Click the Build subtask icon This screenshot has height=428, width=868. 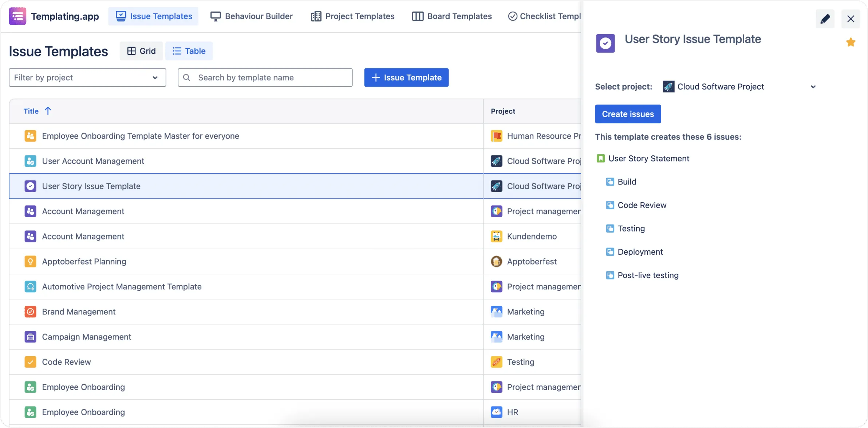pos(610,182)
